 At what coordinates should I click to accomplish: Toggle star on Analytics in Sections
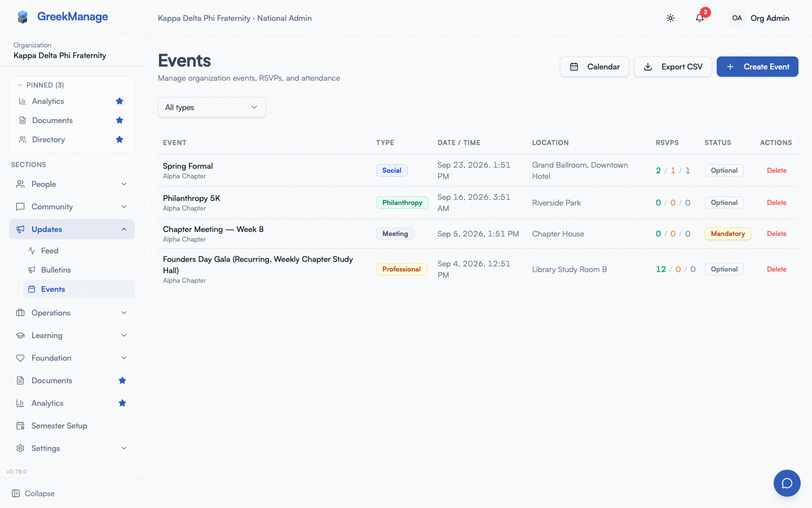(122, 403)
